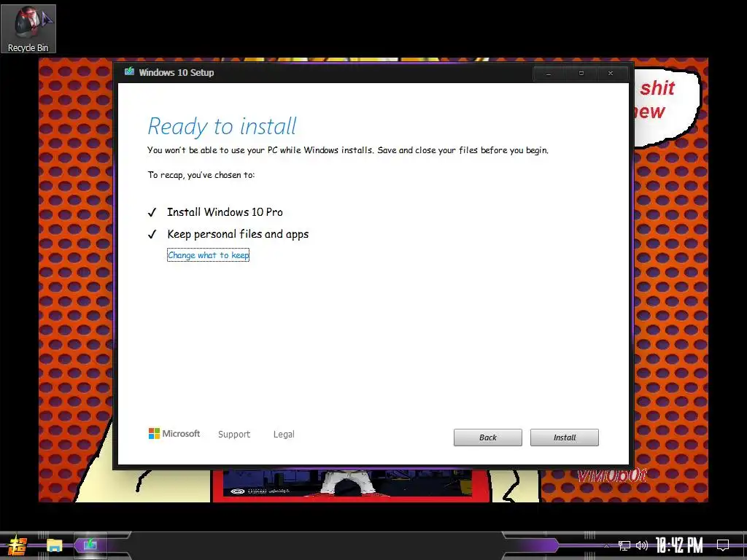Open the Action Center notification icon
Screen dimensions: 747x560
723,545
